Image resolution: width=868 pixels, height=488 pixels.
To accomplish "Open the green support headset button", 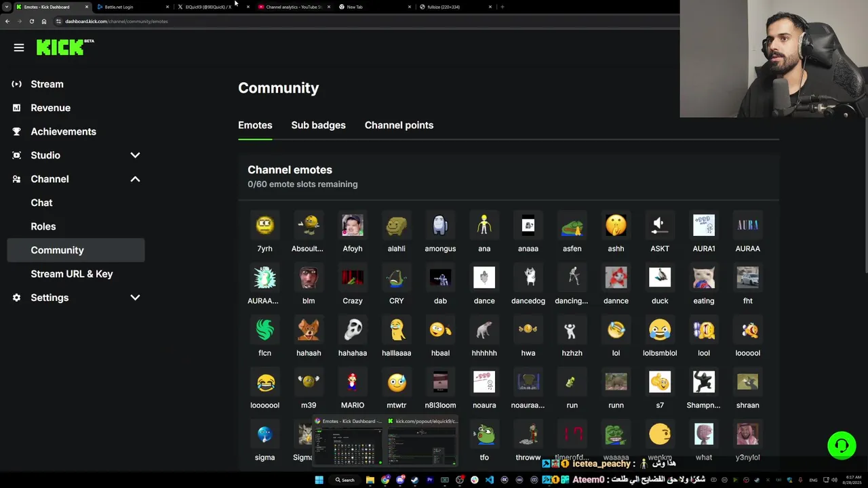I will pyautogui.click(x=842, y=445).
